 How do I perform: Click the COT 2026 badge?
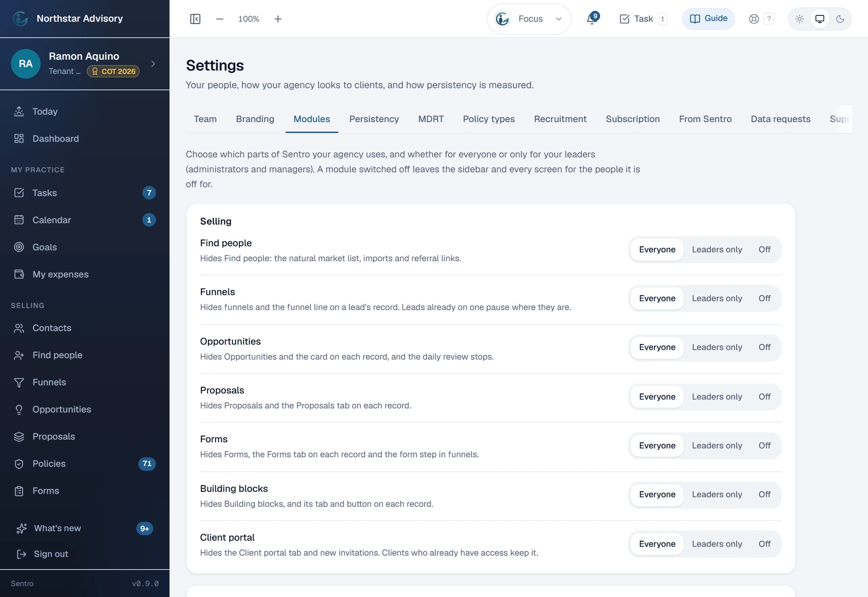pyautogui.click(x=113, y=71)
